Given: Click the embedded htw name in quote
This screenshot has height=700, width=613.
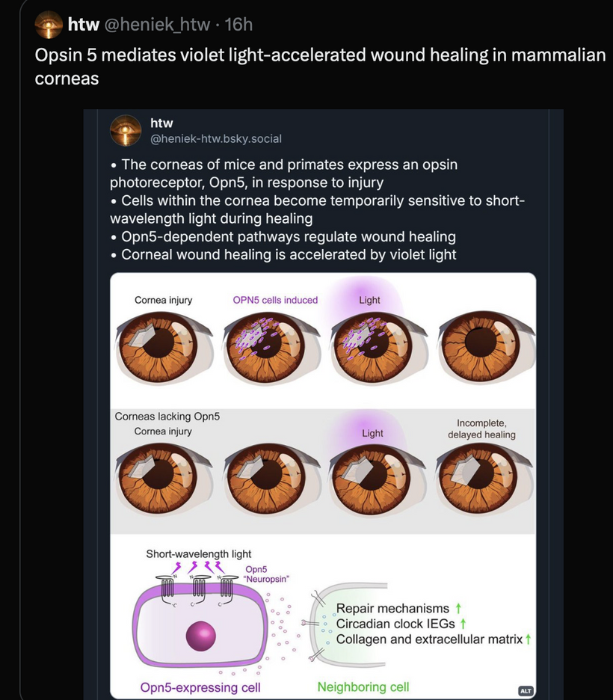Looking at the screenshot, I should 161,123.
